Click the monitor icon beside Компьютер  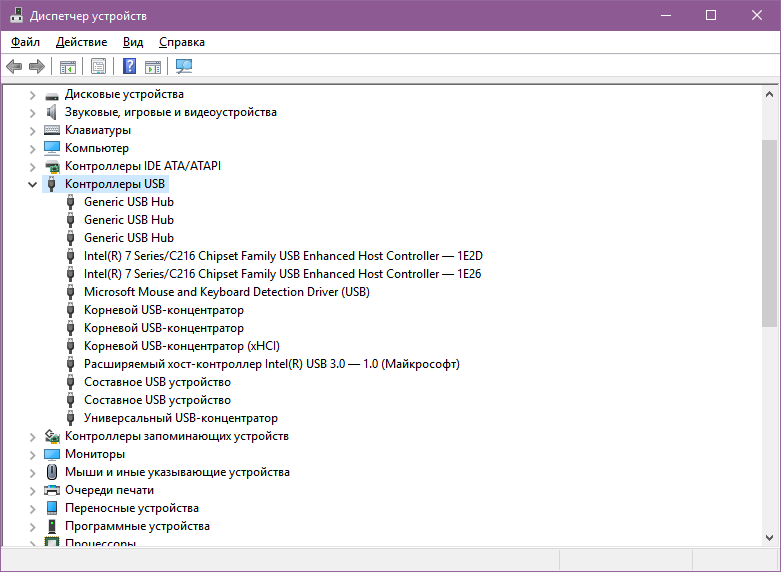tap(52, 148)
